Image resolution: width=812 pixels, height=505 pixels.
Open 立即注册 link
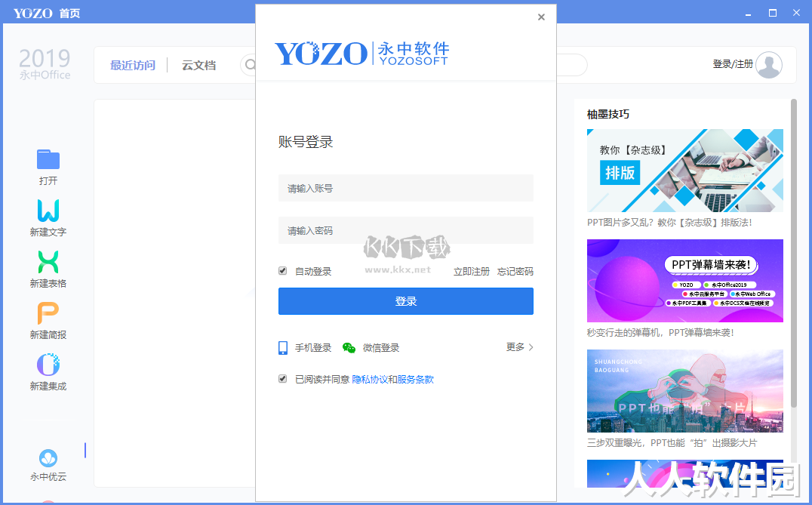[471, 272]
